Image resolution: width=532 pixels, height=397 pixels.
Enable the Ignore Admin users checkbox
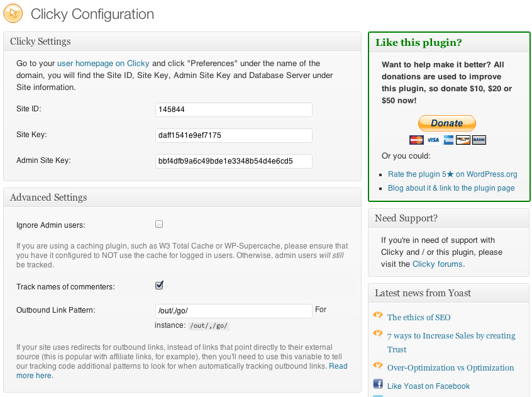pos(159,224)
